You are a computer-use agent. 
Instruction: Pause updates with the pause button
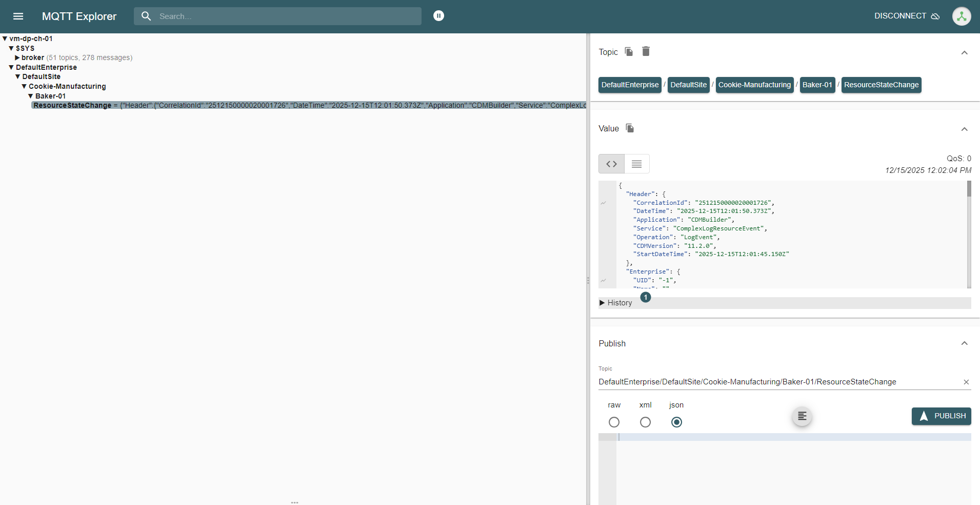pyautogui.click(x=438, y=16)
